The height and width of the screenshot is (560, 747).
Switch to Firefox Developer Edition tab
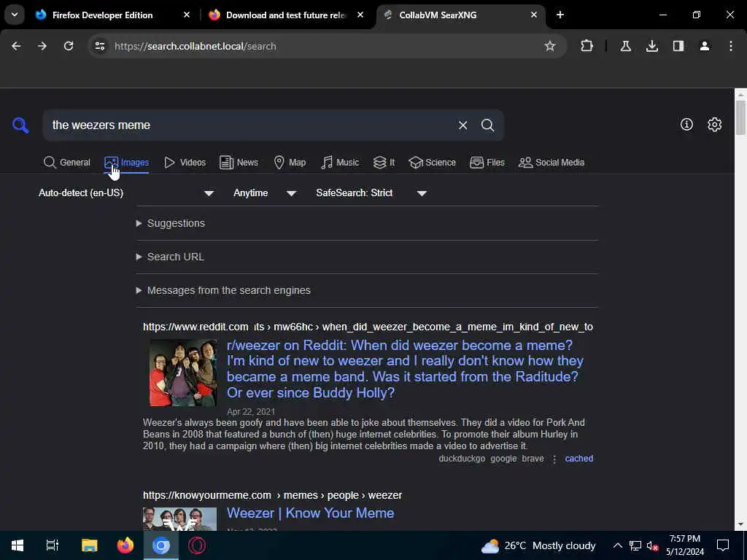click(102, 15)
